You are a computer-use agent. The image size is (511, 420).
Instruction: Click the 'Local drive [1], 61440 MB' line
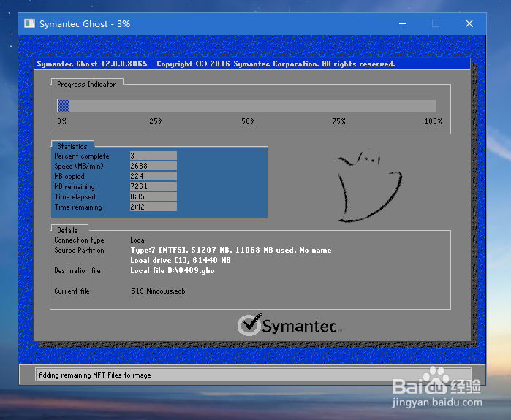pyautogui.click(x=181, y=260)
